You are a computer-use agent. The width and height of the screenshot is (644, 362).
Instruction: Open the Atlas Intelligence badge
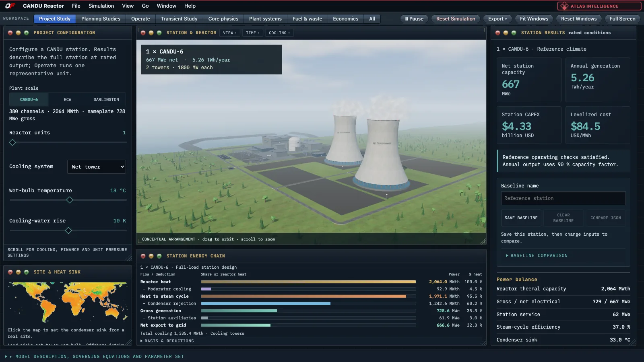[599, 6]
